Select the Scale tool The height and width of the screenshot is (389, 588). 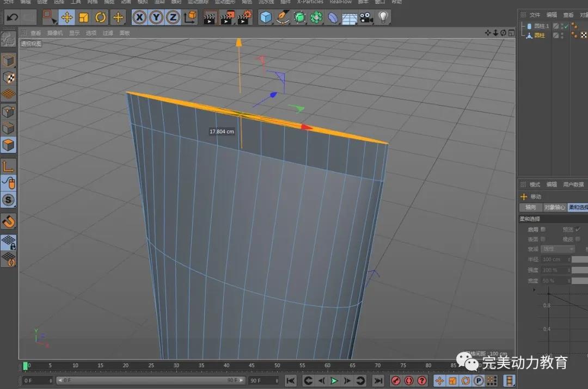pyautogui.click(x=84, y=17)
